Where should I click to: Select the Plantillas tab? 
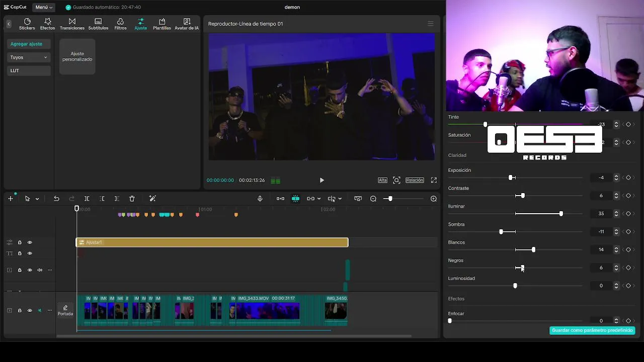[x=162, y=24]
